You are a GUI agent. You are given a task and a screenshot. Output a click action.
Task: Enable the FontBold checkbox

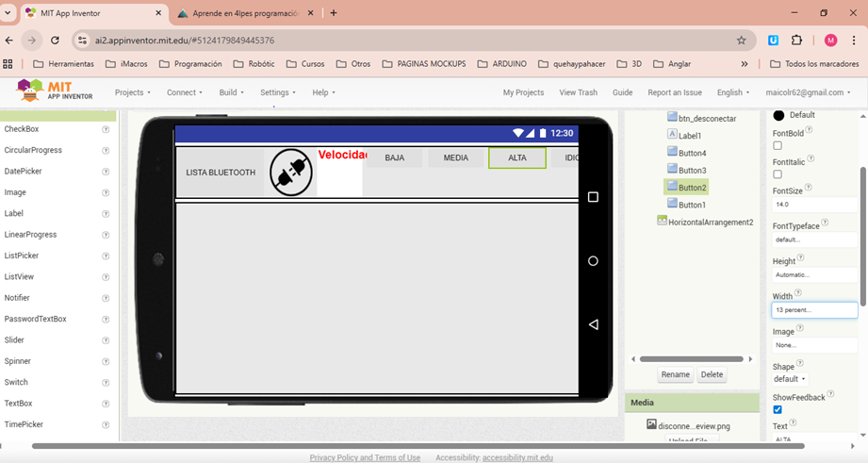click(x=778, y=145)
